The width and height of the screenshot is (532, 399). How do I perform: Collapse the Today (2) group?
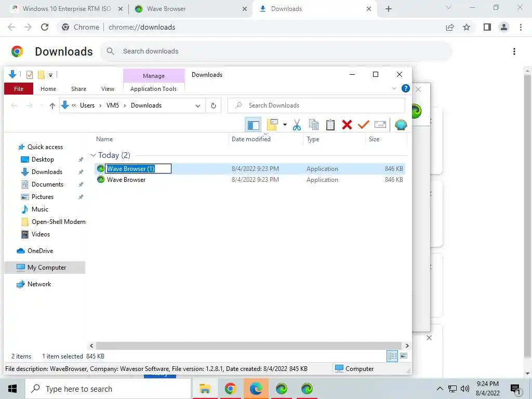coord(93,155)
